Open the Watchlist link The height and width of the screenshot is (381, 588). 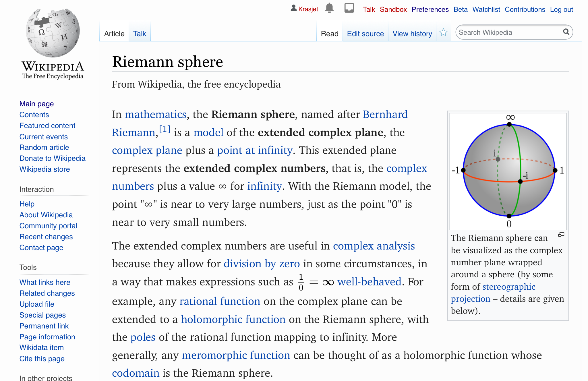pyautogui.click(x=486, y=9)
